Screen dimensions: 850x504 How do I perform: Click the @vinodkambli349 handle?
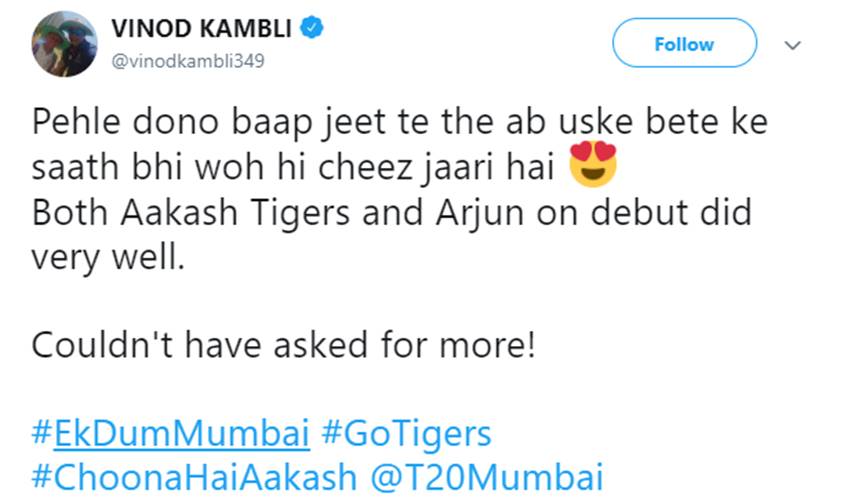pyautogui.click(x=188, y=61)
